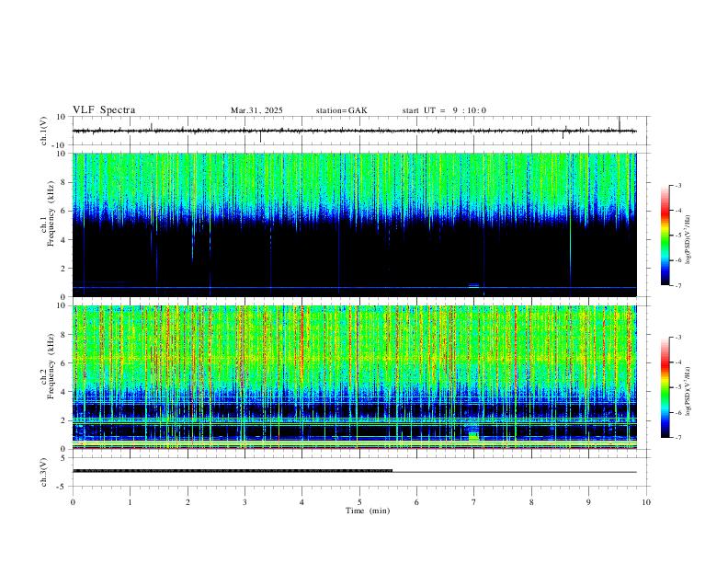This screenshot has width=728, height=563.
Task: Click the time axis tick label '5'
Action: pos(359,502)
